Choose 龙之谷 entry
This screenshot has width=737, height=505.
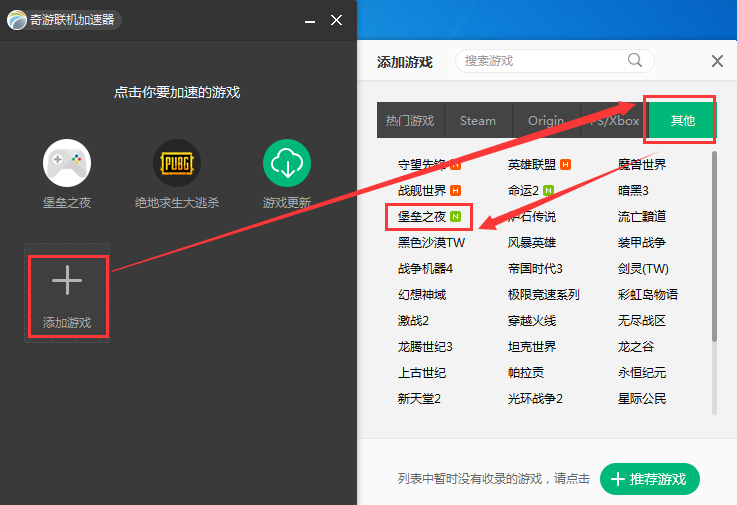click(x=636, y=347)
